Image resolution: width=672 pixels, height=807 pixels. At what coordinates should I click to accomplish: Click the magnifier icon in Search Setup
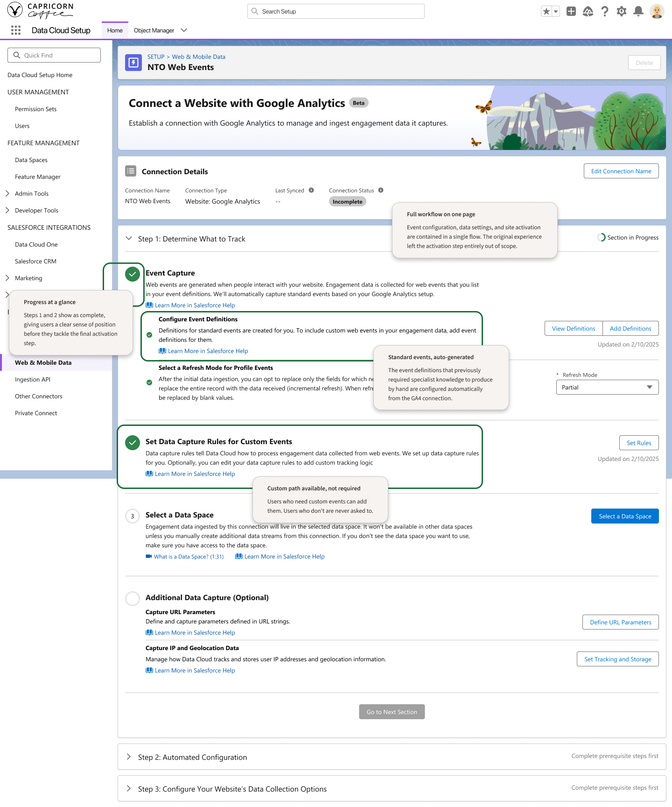(x=255, y=11)
